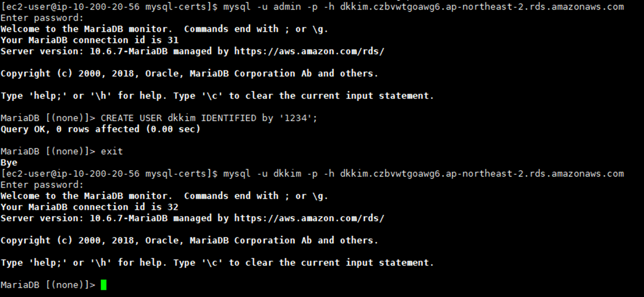This screenshot has width=644, height=297.
Task: Click the 'connection id is 32' line
Action: (x=89, y=207)
